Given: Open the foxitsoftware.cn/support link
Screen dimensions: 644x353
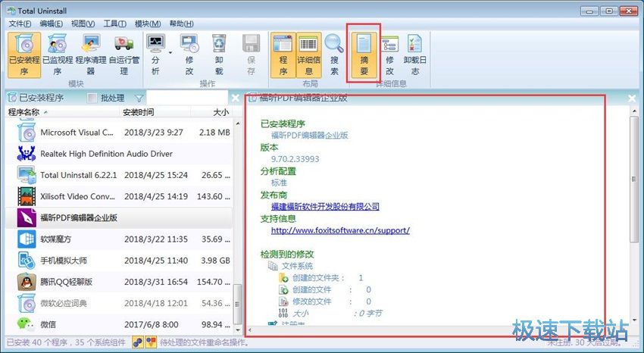Looking at the screenshot, I should pyautogui.click(x=340, y=230).
